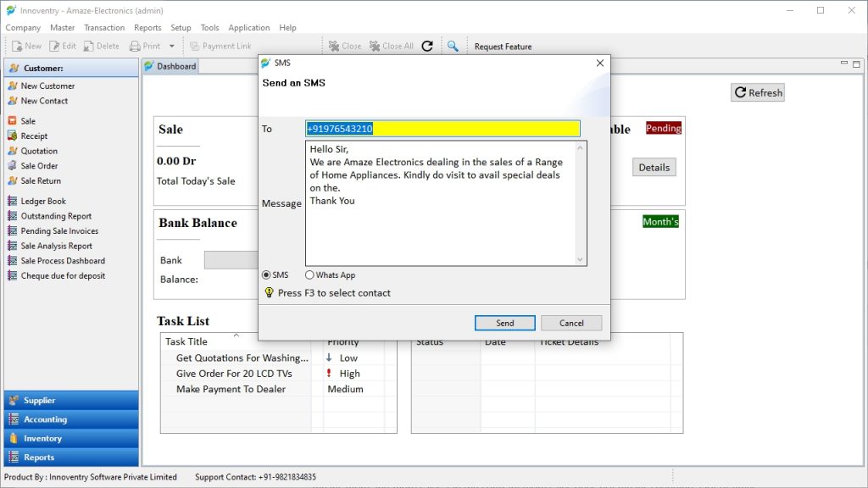The height and width of the screenshot is (488, 868).
Task: Open the Reports menu
Action: [x=147, y=28]
